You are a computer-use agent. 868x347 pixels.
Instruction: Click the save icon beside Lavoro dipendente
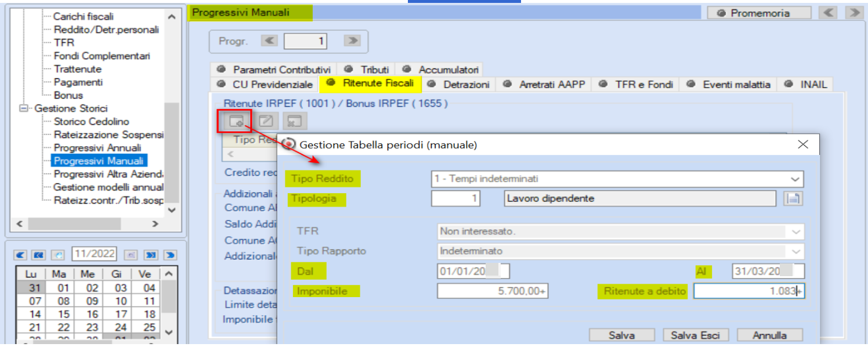coord(793,198)
